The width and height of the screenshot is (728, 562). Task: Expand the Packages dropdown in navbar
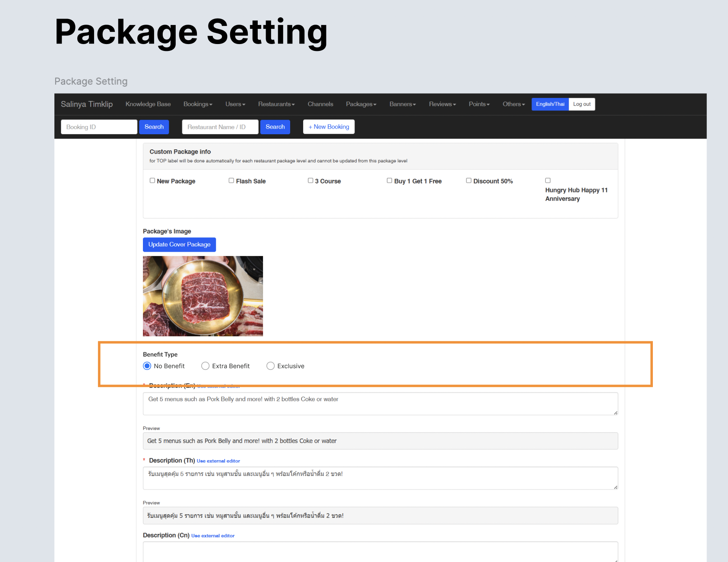tap(361, 104)
